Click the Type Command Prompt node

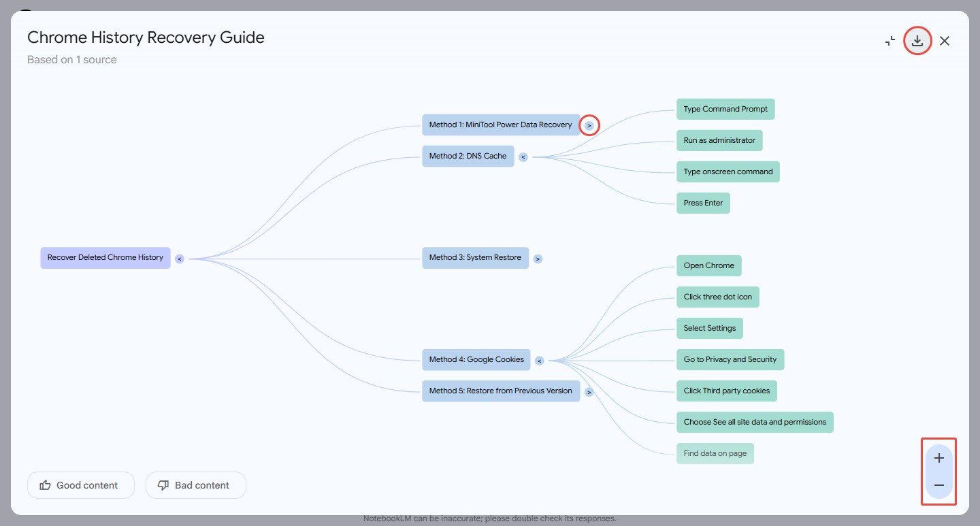(725, 109)
